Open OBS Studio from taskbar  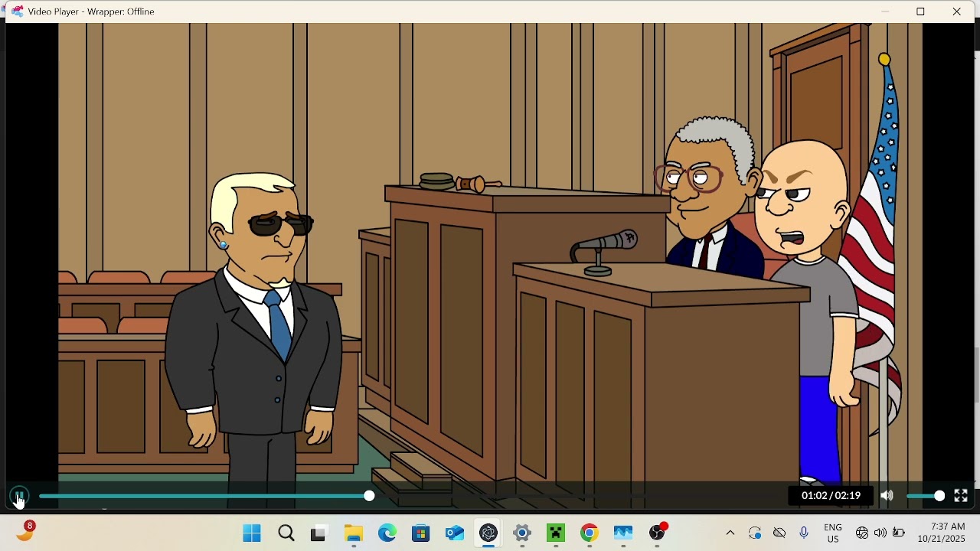click(658, 533)
